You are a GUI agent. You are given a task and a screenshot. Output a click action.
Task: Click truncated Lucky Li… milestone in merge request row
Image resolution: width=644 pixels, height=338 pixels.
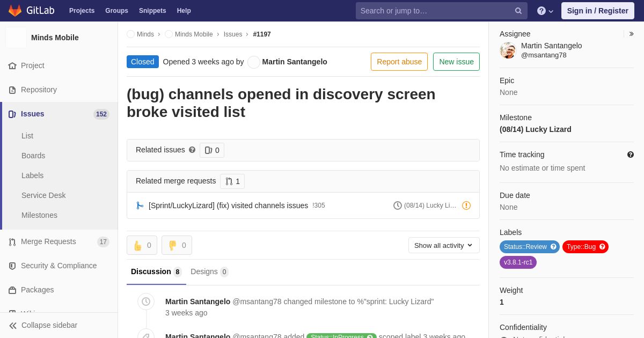[x=430, y=205]
